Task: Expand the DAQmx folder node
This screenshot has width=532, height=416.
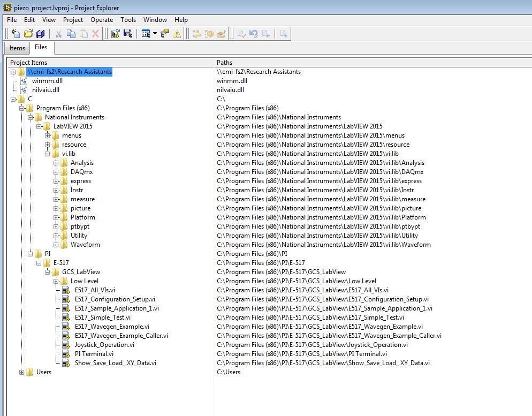Action: coord(56,172)
